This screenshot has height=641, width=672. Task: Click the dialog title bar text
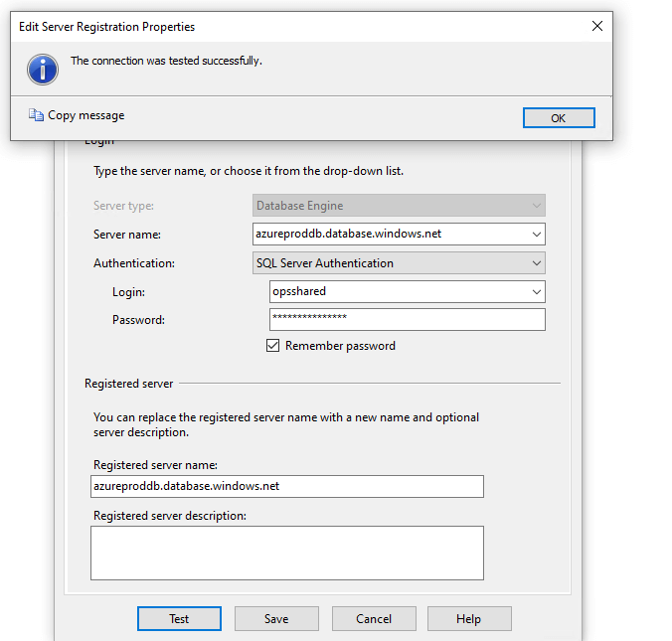[x=107, y=27]
